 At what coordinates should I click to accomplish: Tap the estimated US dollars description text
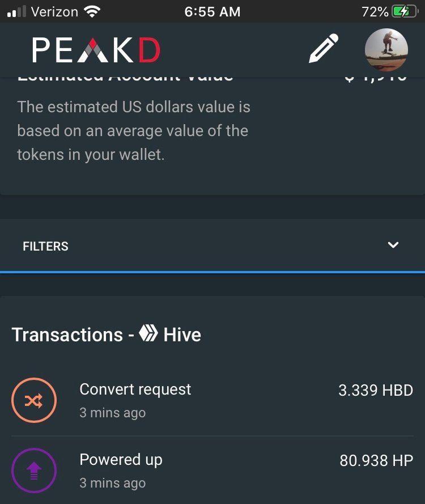click(x=134, y=130)
